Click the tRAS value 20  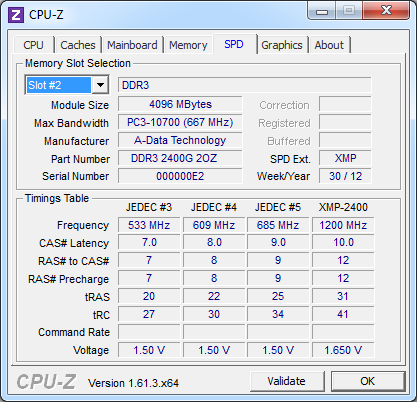coord(149,296)
